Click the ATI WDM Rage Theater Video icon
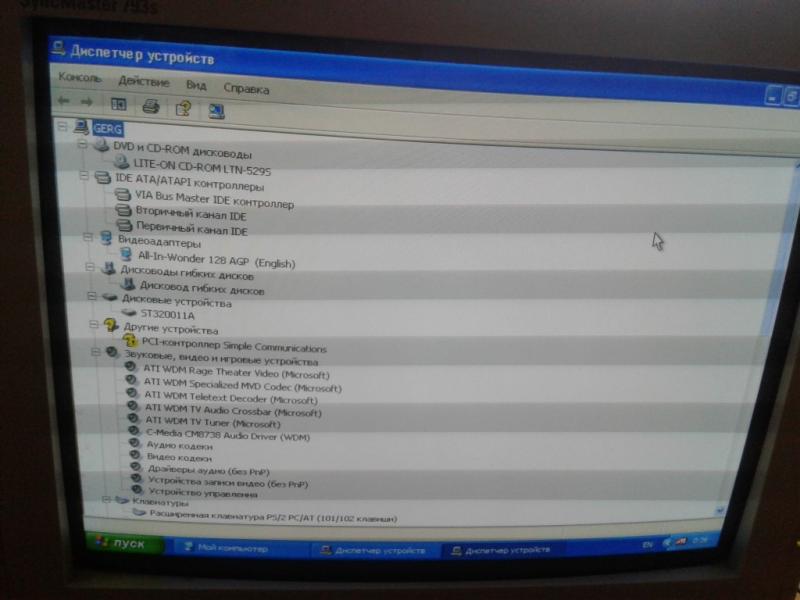The height and width of the screenshot is (600, 800). [x=131, y=366]
